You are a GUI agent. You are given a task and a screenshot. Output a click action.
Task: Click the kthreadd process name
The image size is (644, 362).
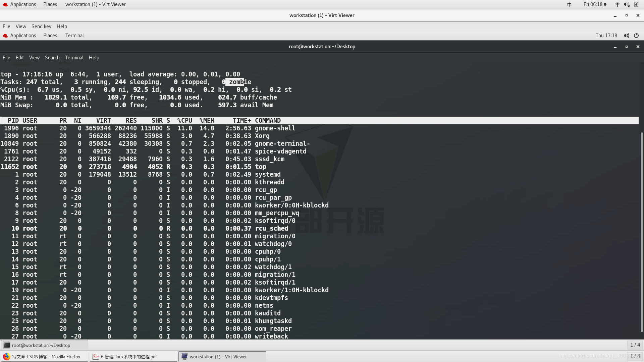[x=270, y=182]
